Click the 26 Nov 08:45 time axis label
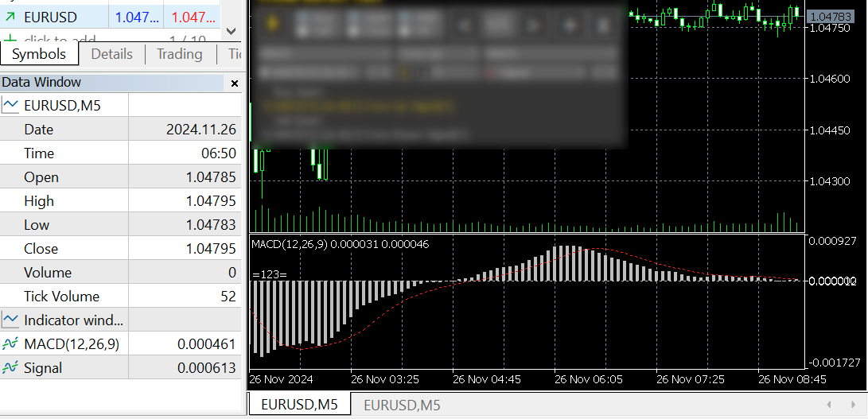 [x=792, y=379]
